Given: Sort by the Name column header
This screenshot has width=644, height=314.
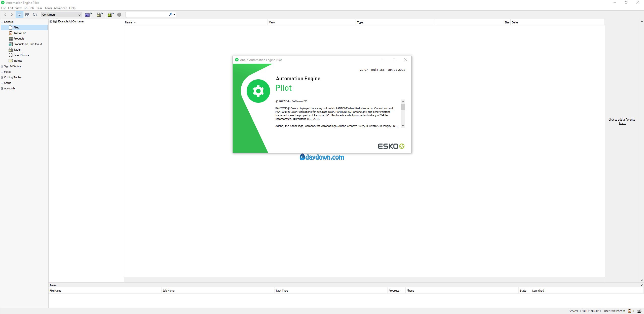Looking at the screenshot, I should [x=196, y=22].
